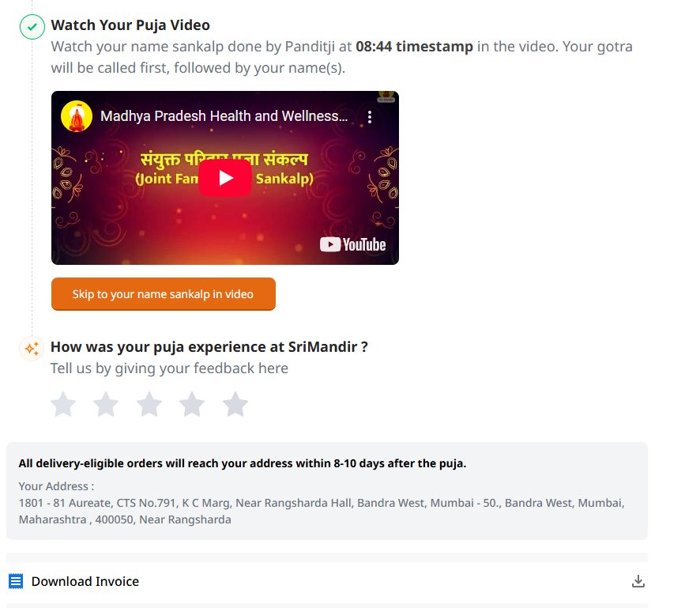Viewport: 700px width, 608px height.
Task: Click the blue invoice document icon
Action: tap(16, 581)
